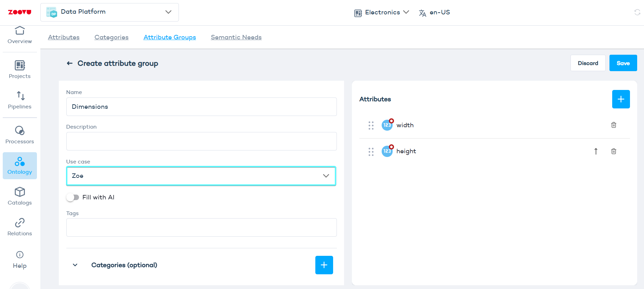Switch to the Categories tab
The width and height of the screenshot is (644, 289).
111,37
